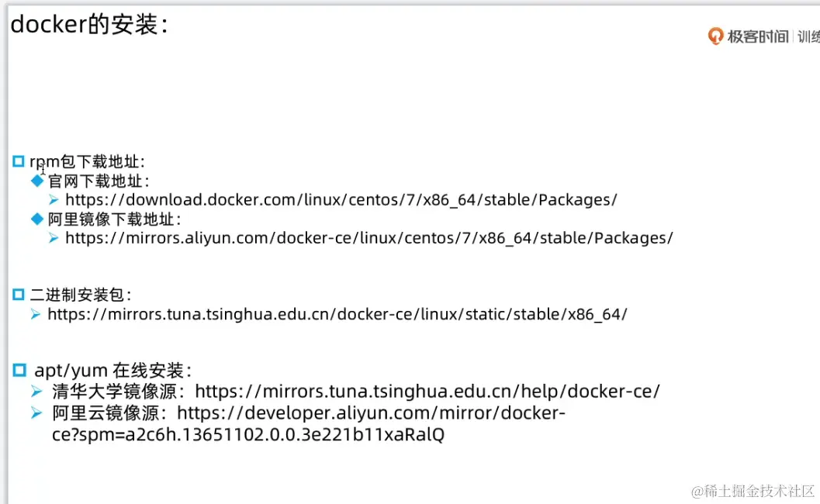The image size is (820, 504).
Task: Click the arrow bullet before 阿里云镜像源
Action: tap(36, 413)
